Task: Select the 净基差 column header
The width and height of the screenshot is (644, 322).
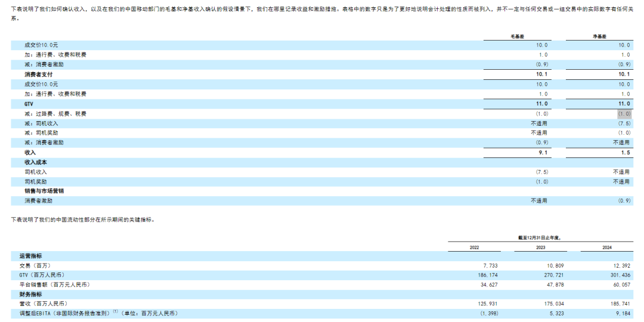Action: point(599,36)
